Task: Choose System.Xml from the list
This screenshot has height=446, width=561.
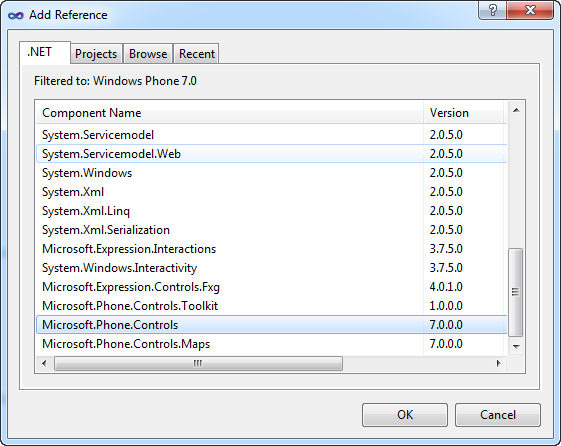Action: [272, 192]
